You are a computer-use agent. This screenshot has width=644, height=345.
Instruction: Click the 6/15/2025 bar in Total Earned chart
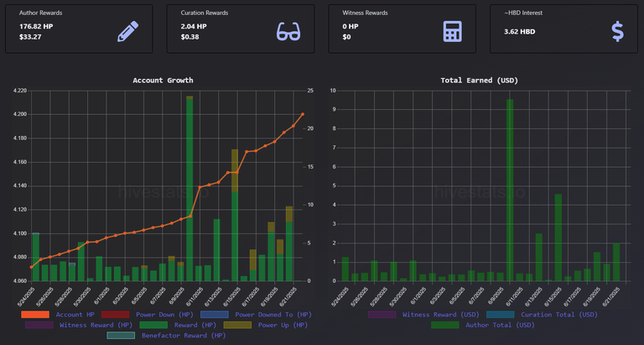click(x=558, y=238)
